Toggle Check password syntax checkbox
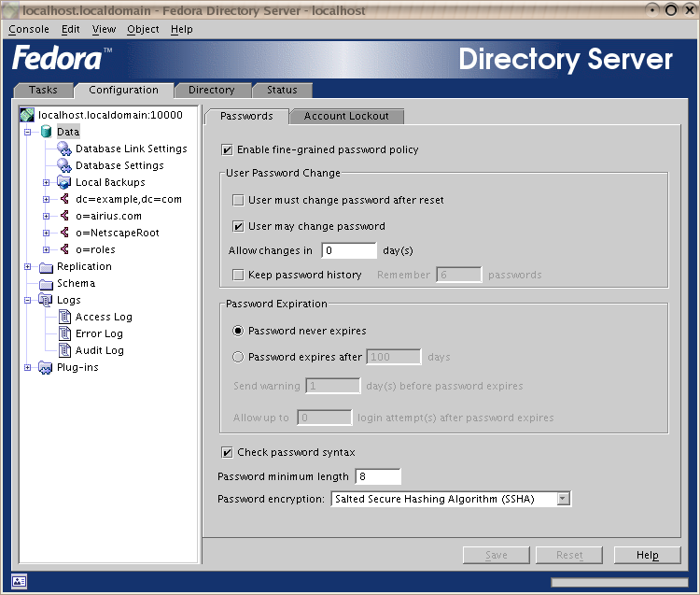This screenshot has height=595, width=700. [x=227, y=452]
